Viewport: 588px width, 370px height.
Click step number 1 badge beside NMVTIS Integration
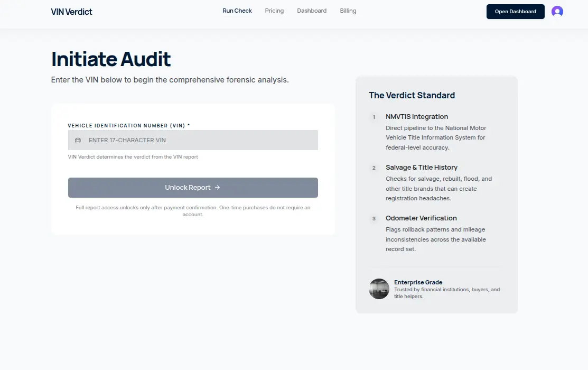pyautogui.click(x=374, y=117)
